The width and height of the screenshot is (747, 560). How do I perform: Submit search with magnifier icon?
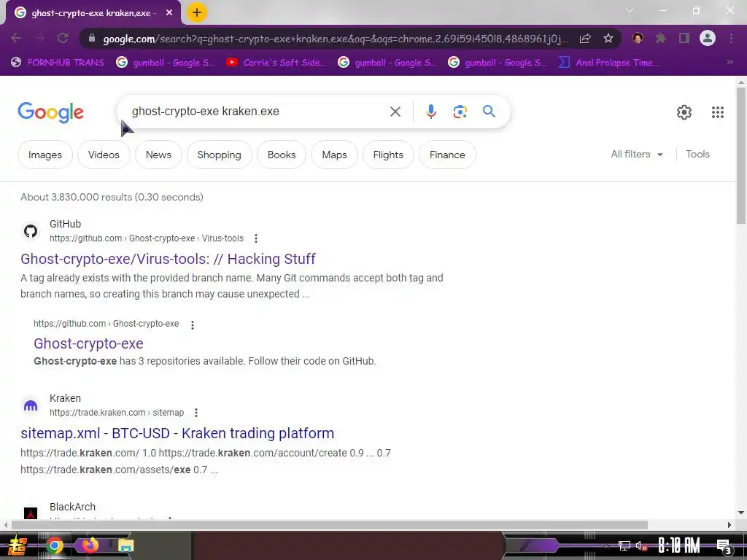pos(489,112)
